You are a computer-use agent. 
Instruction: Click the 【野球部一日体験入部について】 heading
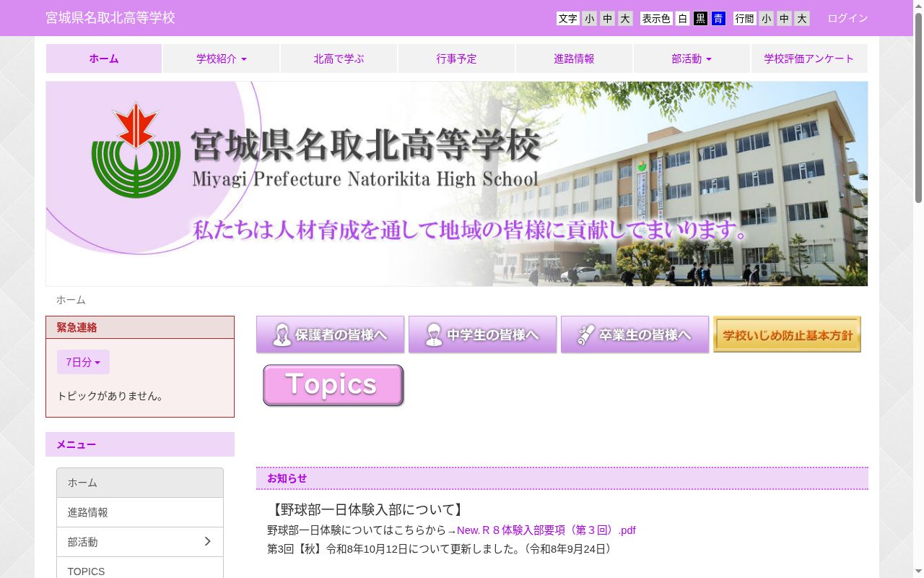(367, 510)
